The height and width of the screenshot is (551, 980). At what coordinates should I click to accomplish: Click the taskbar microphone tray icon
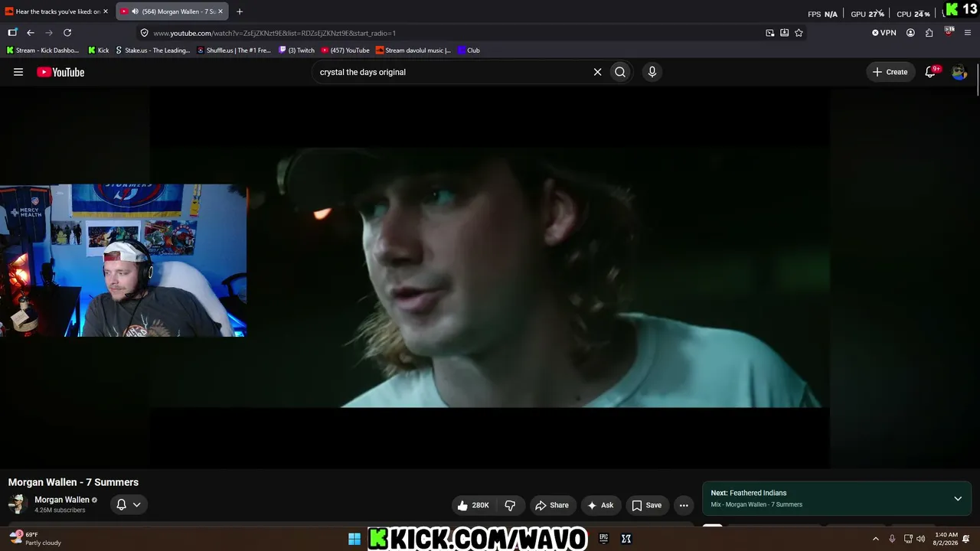(x=892, y=539)
